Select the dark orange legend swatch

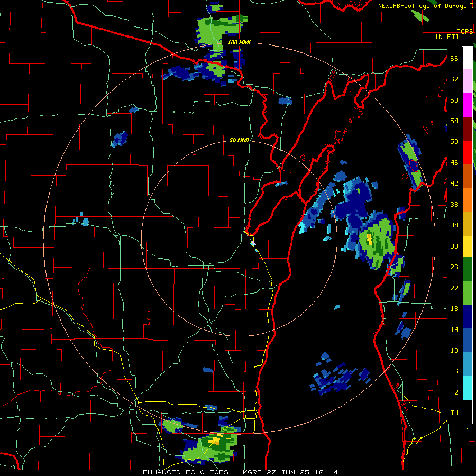click(x=467, y=176)
